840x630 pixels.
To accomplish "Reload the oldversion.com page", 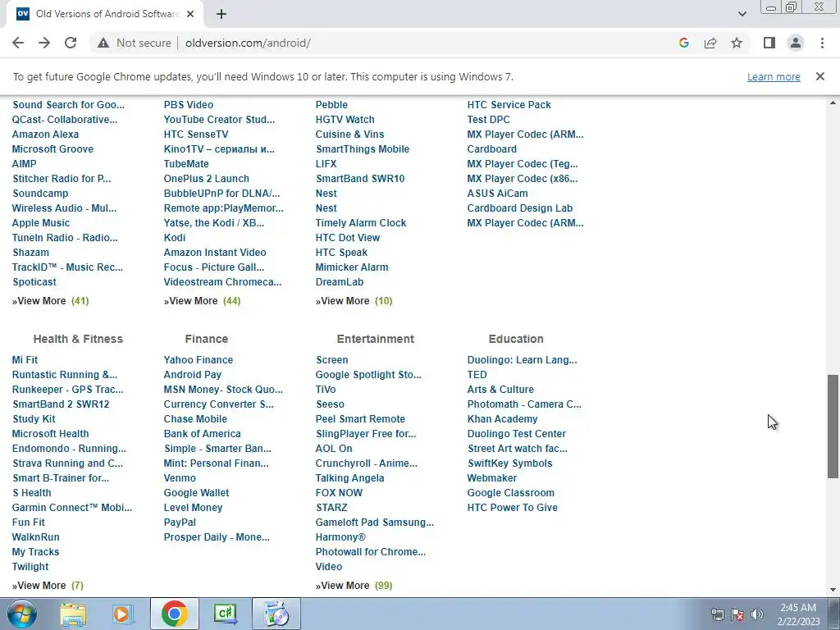I will [x=71, y=43].
